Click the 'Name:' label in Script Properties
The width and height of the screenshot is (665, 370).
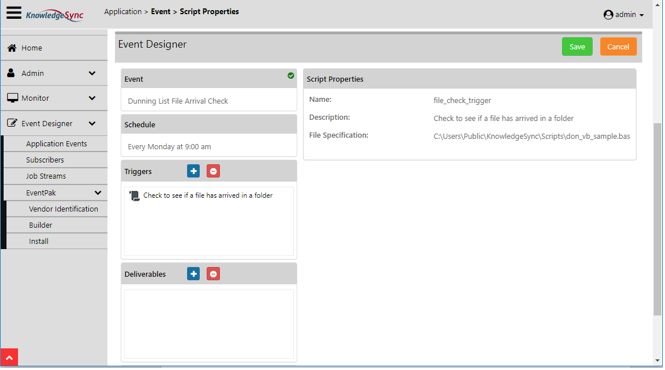click(x=320, y=99)
